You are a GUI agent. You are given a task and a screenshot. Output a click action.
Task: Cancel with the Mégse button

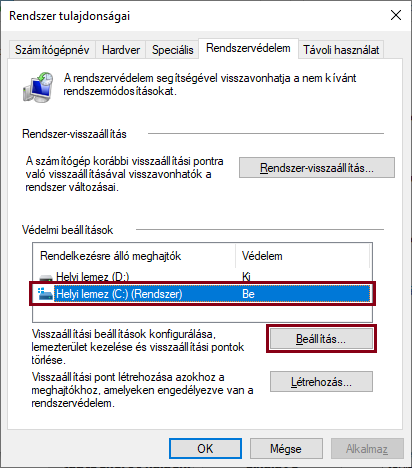(286, 449)
